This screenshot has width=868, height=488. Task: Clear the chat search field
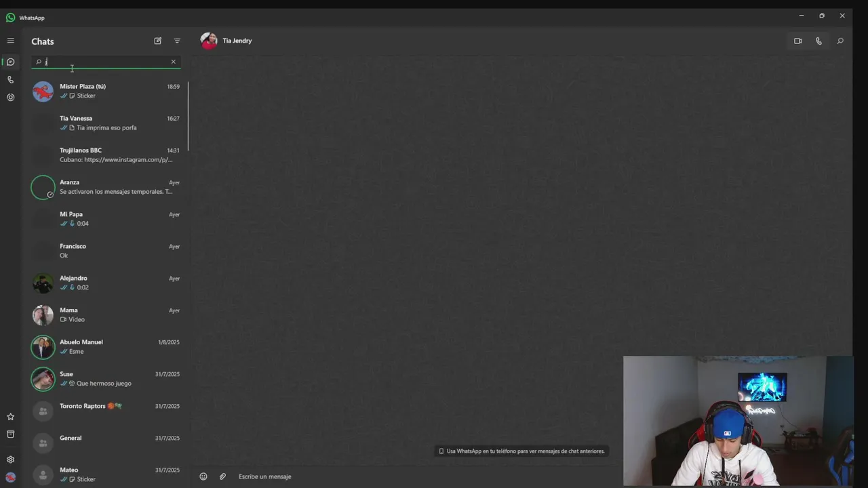tap(173, 62)
